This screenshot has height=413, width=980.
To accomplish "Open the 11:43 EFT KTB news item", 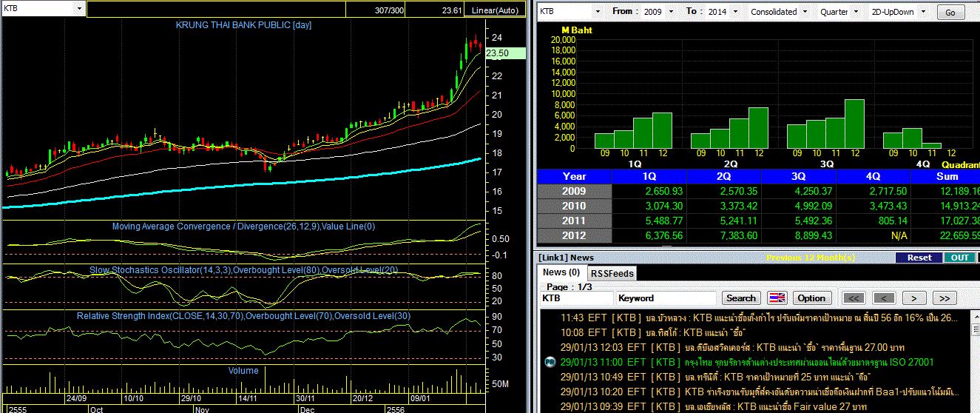I will 759,318.
